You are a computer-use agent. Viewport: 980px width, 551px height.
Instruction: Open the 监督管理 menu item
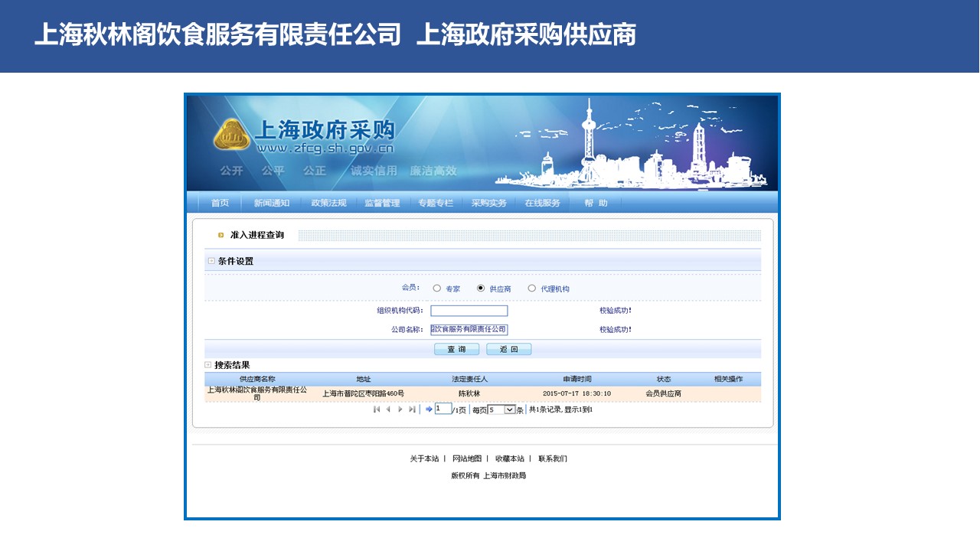pos(382,203)
